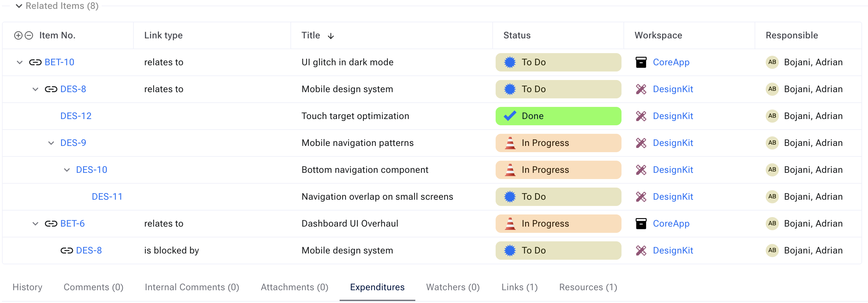This screenshot has height=303, width=868.
Task: Click the DesignKit icon in DES-12 row
Action: (641, 116)
